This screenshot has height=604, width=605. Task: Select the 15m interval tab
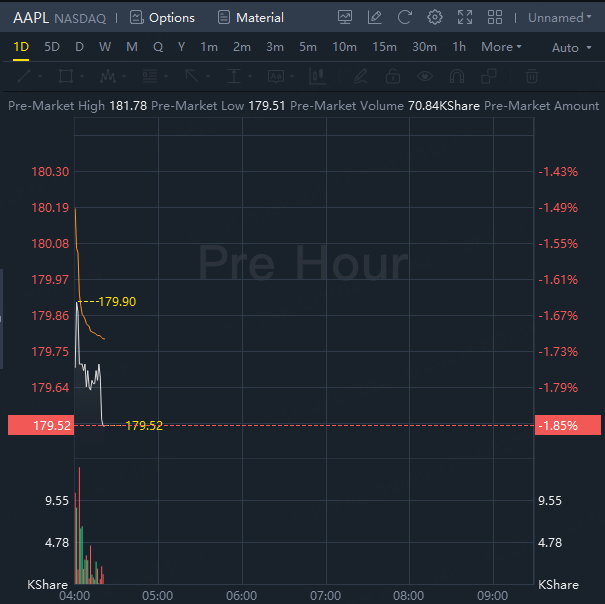pos(384,47)
